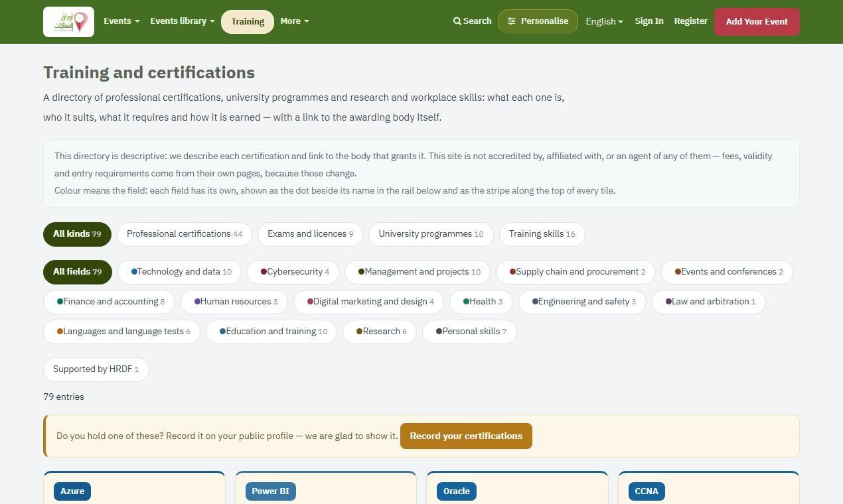Open the Oracle certification tile

(x=517, y=488)
